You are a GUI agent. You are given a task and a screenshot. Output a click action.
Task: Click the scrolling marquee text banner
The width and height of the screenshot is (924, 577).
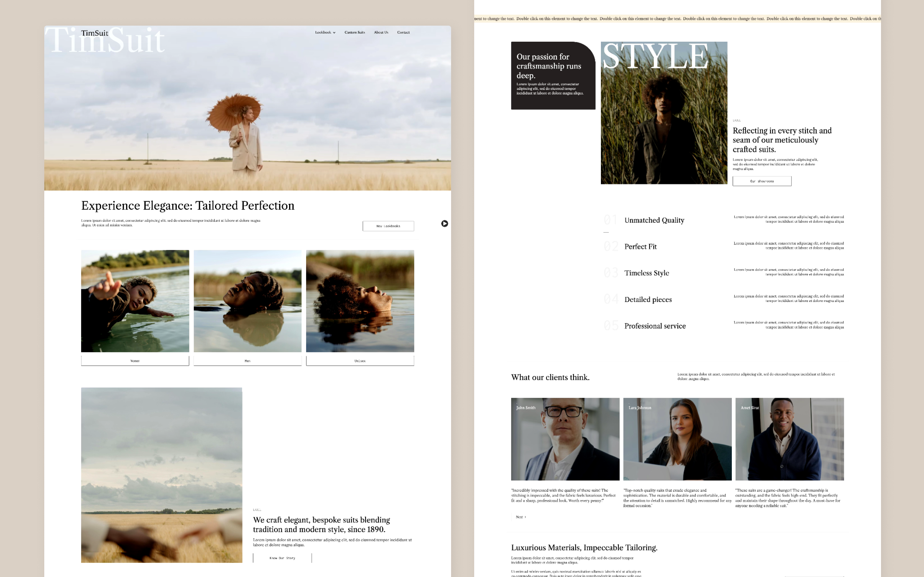click(677, 19)
